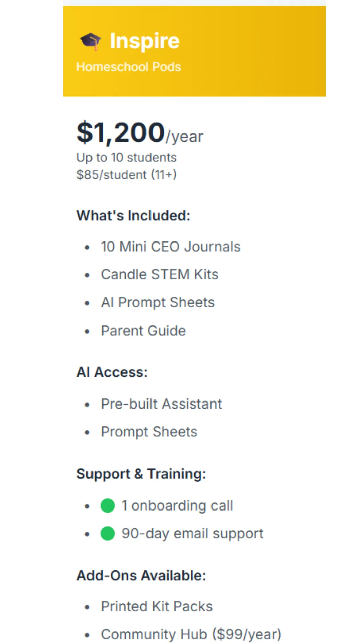Click the What's Included heading
The image size is (362, 644).
pos(133,215)
